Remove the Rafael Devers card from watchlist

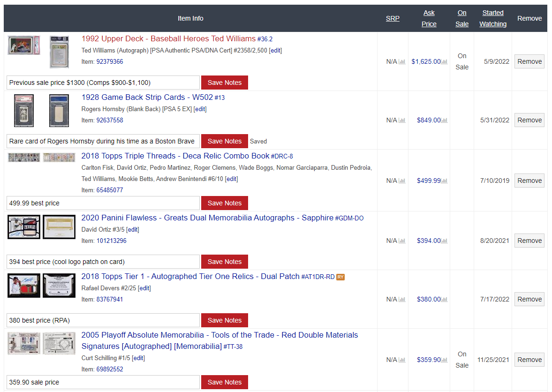tap(529, 299)
